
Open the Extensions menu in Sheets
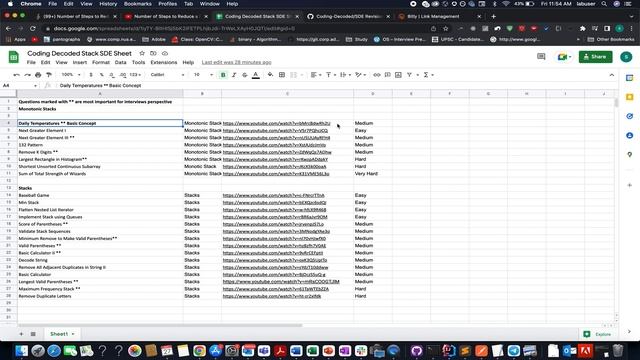pos(164,62)
